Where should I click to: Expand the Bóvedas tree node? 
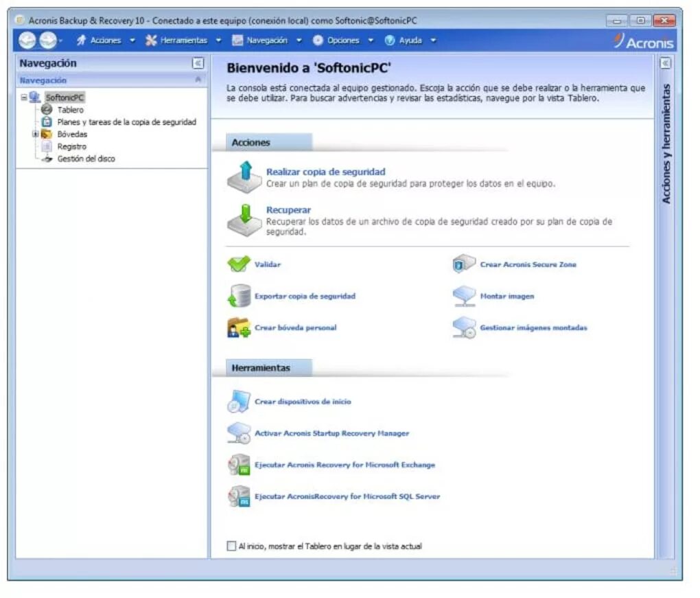pyautogui.click(x=35, y=134)
